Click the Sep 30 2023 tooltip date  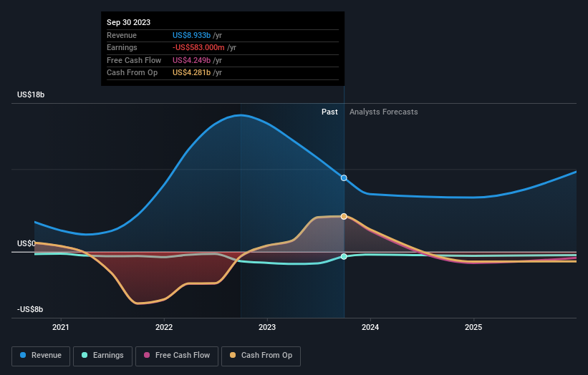[129, 22]
